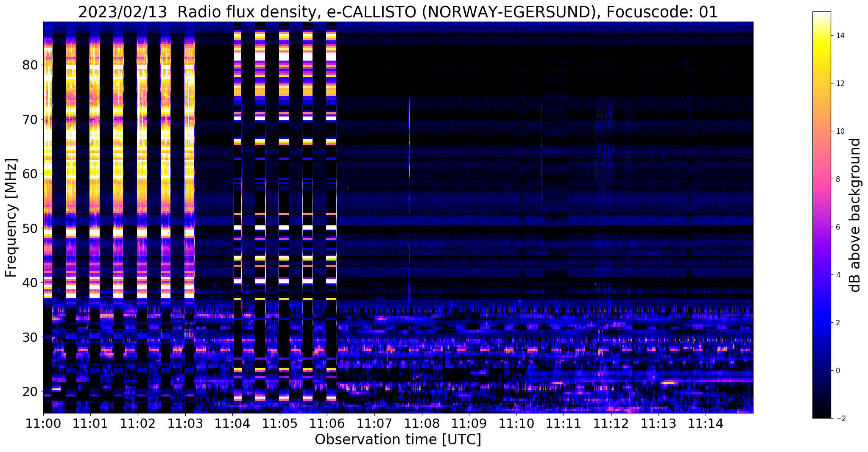Click the colorbar tick label 14
Image resolution: width=868 pixels, height=452 pixels.
pos(840,36)
